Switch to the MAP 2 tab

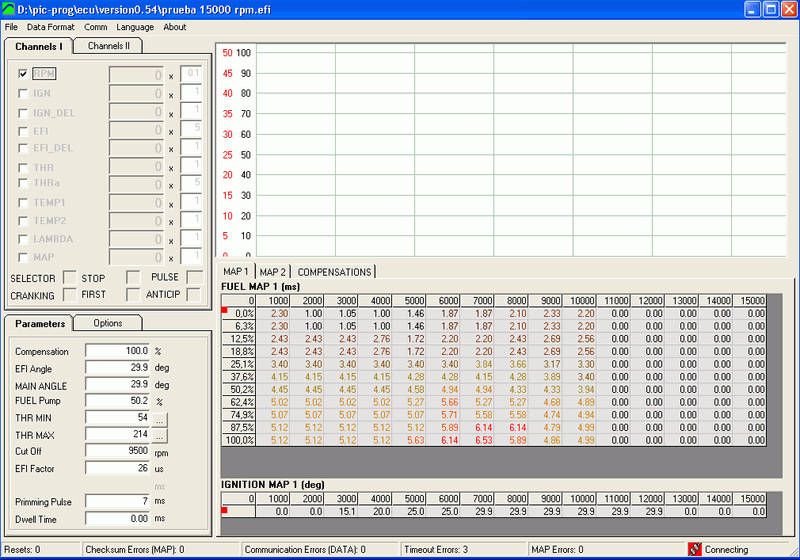273,271
